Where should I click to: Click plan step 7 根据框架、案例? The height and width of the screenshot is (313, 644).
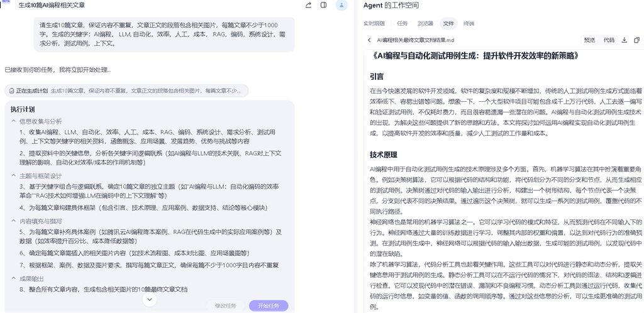(x=149, y=265)
